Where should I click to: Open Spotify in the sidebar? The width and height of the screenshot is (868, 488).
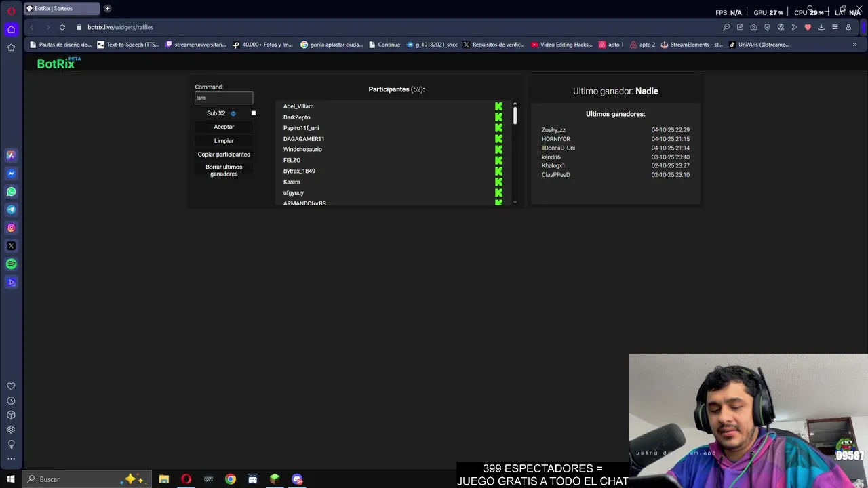11,264
